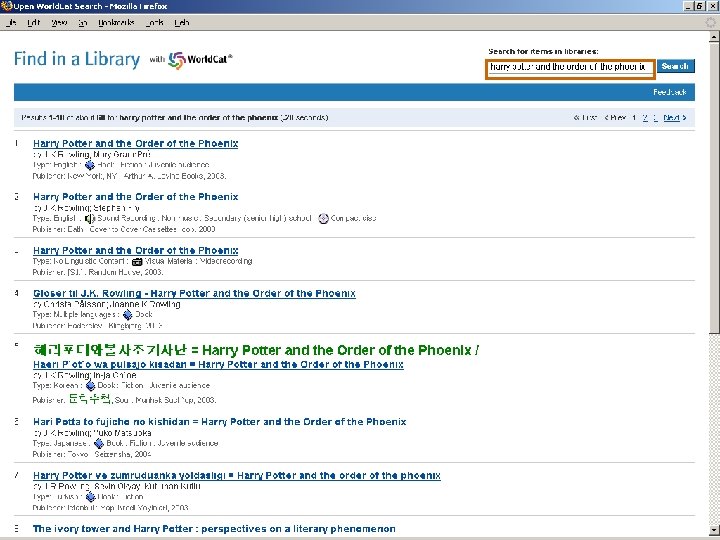Click the blue Search button

(x=675, y=66)
